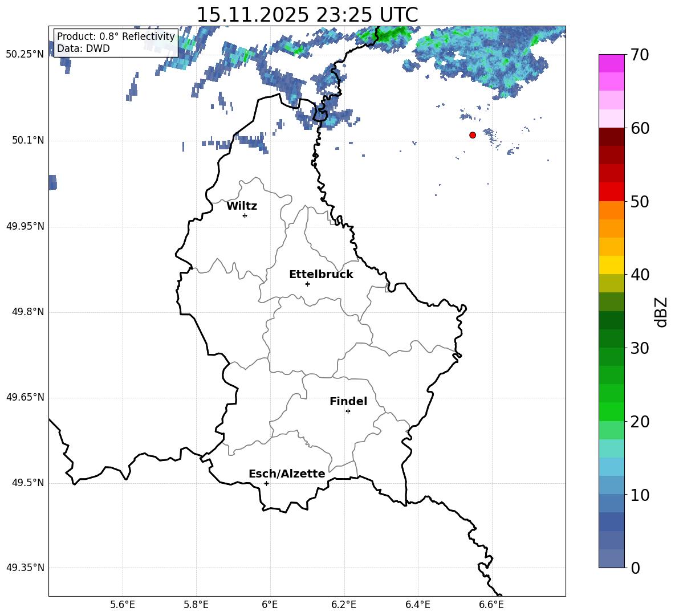
Task: Click the Findel station cross marker
Action: pyautogui.click(x=348, y=411)
